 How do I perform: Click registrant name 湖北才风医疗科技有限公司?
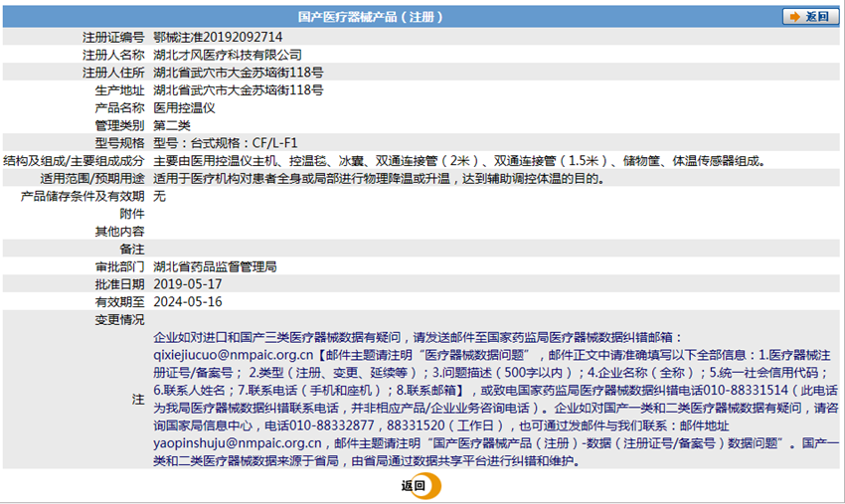pos(228,55)
